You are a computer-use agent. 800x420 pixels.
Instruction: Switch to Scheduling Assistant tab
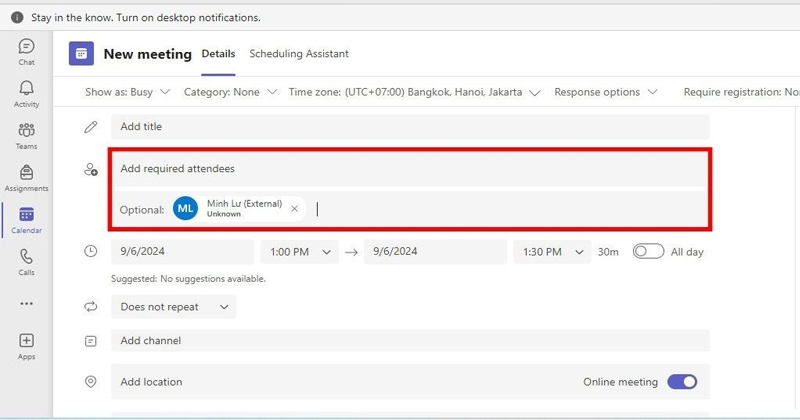[299, 54]
